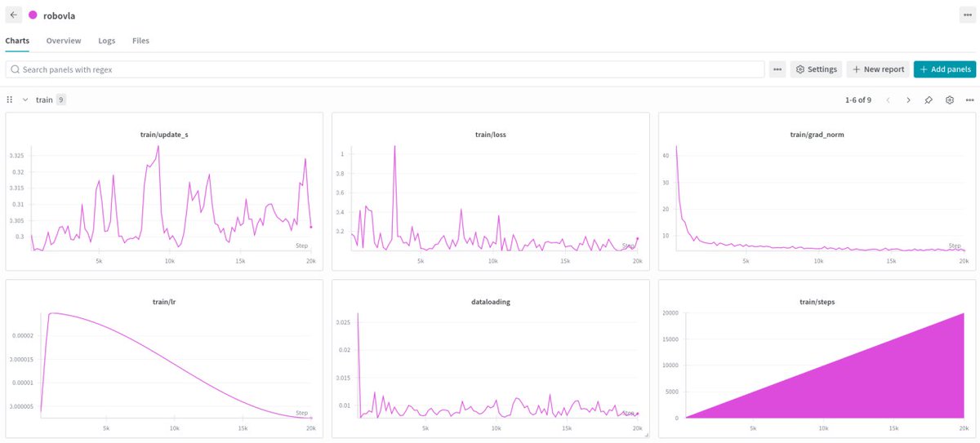Pin the train section

(x=929, y=100)
